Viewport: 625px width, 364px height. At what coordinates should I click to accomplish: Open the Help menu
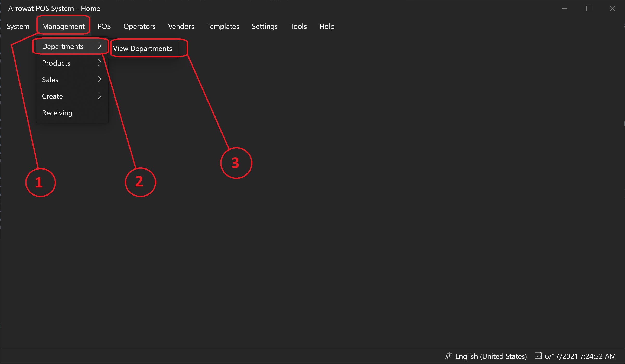click(x=327, y=26)
